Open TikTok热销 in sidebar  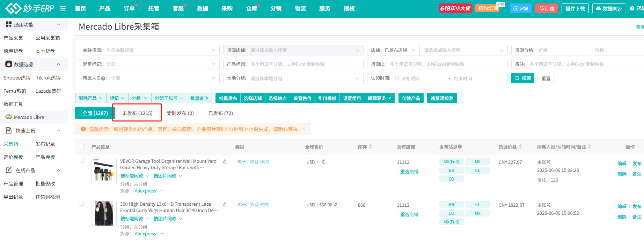click(x=48, y=77)
